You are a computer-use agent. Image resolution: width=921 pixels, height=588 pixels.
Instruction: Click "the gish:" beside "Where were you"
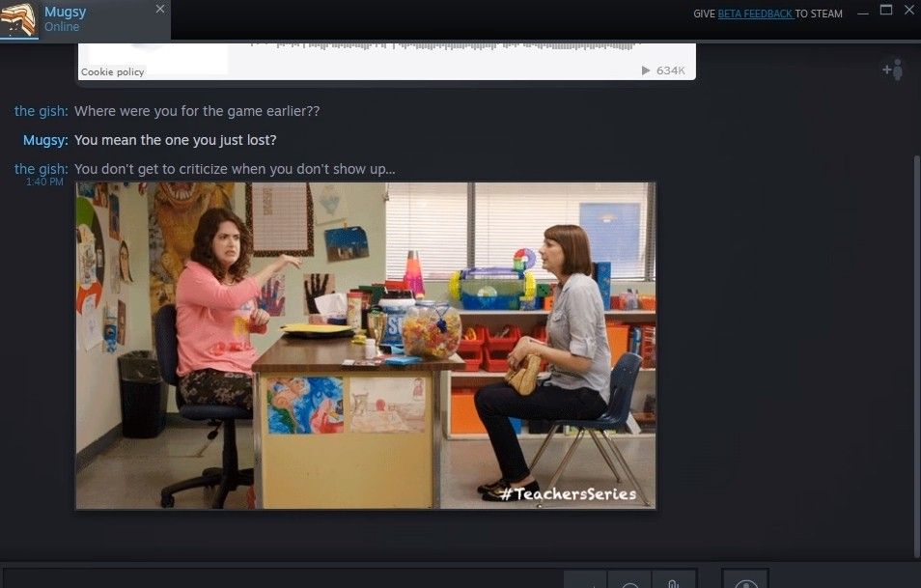click(x=42, y=111)
